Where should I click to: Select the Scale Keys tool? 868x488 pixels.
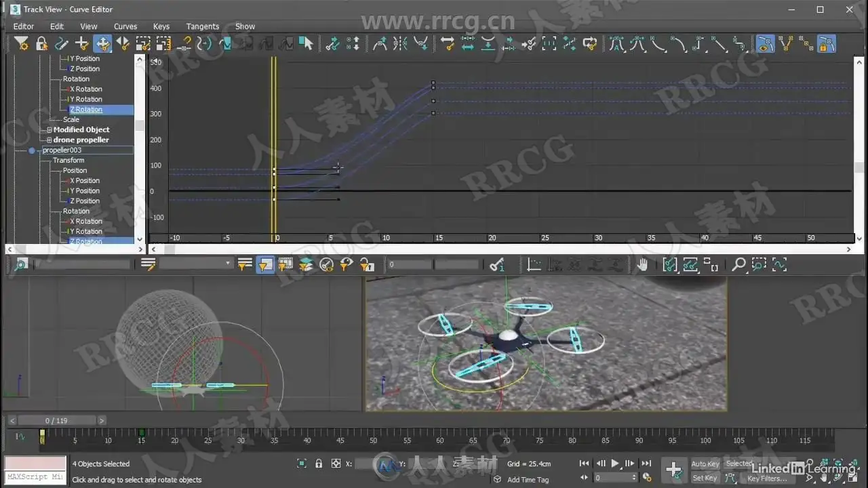143,44
